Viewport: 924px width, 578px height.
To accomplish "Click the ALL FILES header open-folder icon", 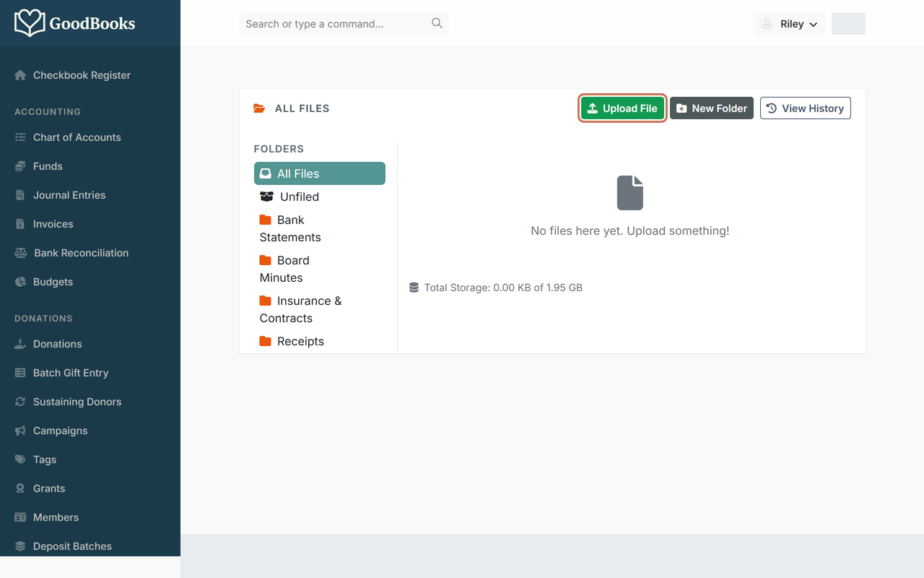I will [x=259, y=108].
